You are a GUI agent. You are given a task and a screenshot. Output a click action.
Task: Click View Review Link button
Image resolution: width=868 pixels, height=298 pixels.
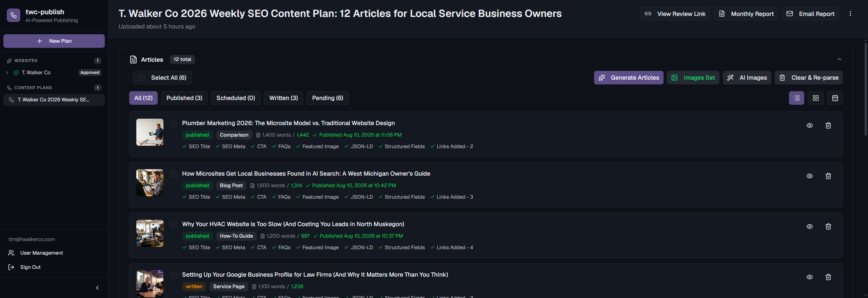click(x=675, y=14)
